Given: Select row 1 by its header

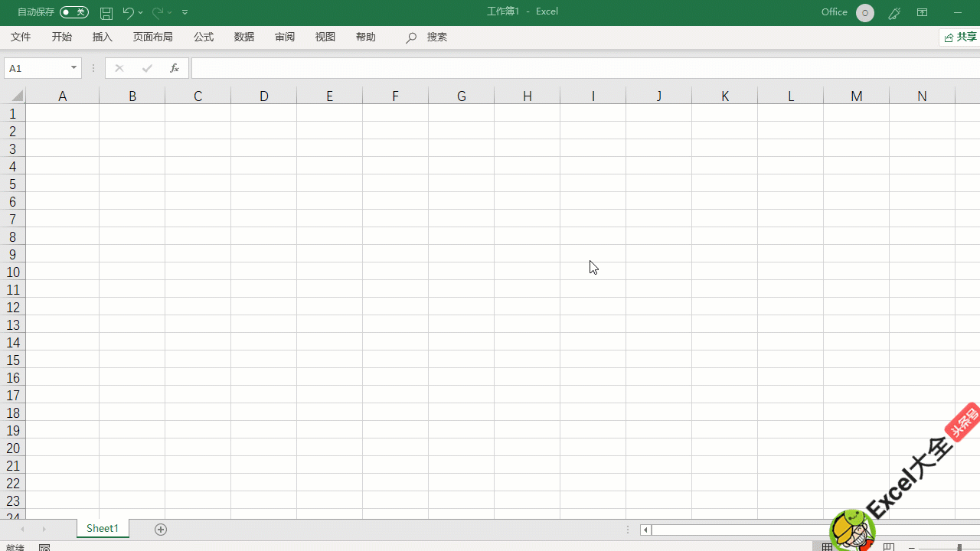Looking at the screenshot, I should [x=12, y=113].
